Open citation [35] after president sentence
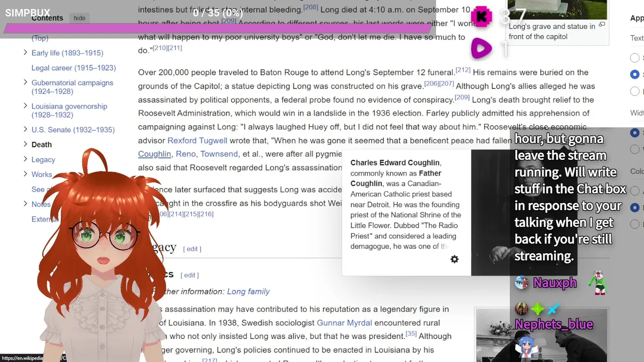The width and height of the screenshot is (644, 362). click(411, 333)
